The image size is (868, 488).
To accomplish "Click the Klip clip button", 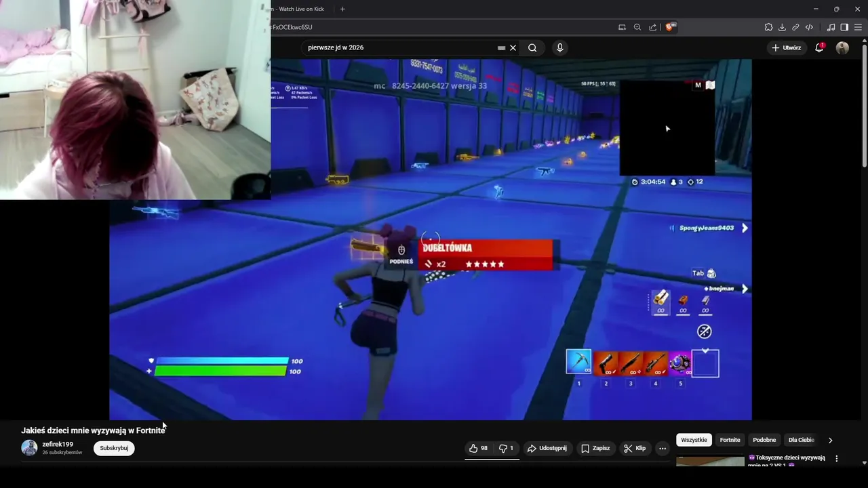I will coord(635,448).
